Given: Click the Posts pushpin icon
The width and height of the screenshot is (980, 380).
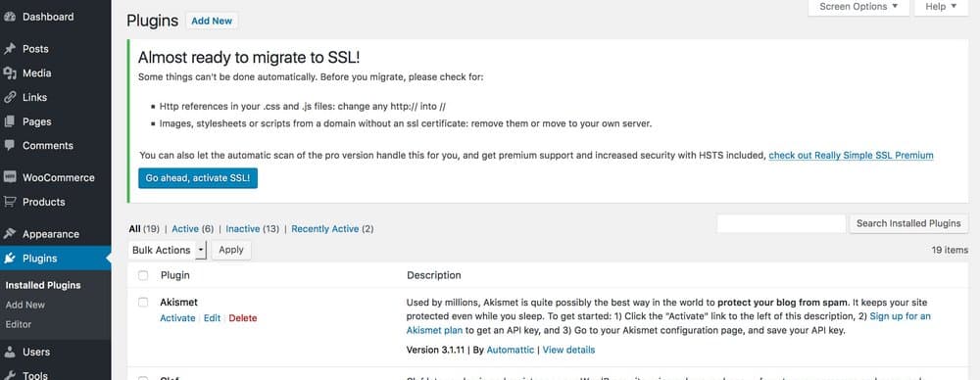Looking at the screenshot, I should [x=10, y=49].
